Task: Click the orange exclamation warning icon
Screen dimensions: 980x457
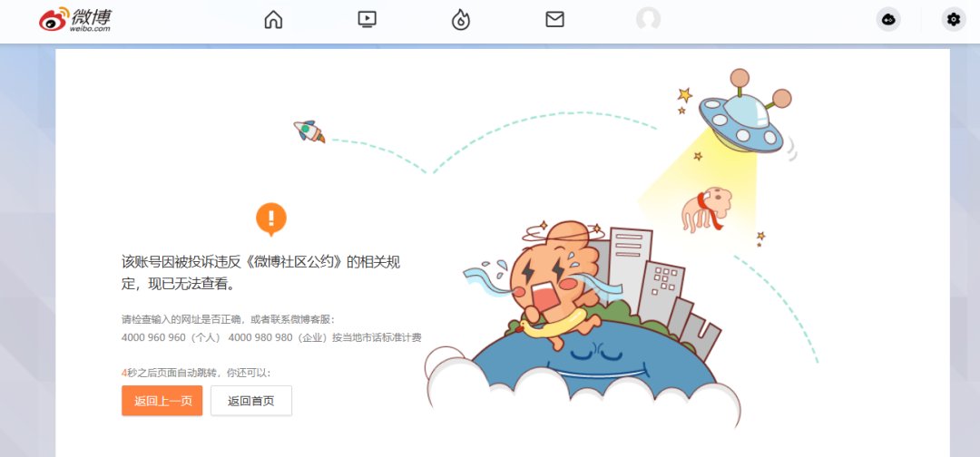Action: [271, 219]
